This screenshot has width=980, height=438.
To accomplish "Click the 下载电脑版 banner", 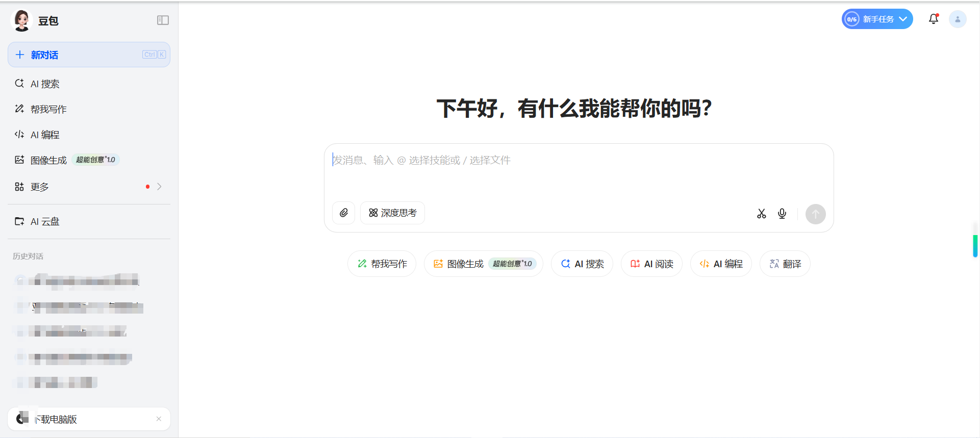I will coord(89,419).
